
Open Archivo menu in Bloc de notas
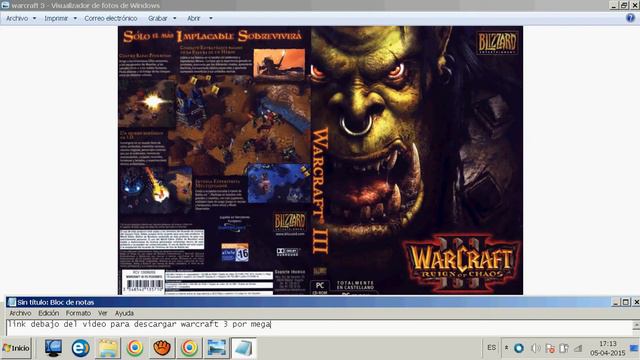point(20,313)
